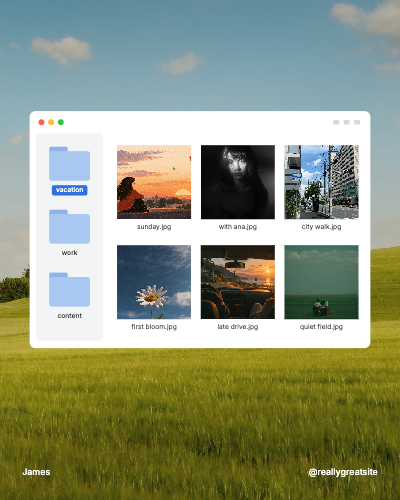This screenshot has width=400, height=500.
Task: Click the with ana.jpg file name
Action: (x=238, y=227)
